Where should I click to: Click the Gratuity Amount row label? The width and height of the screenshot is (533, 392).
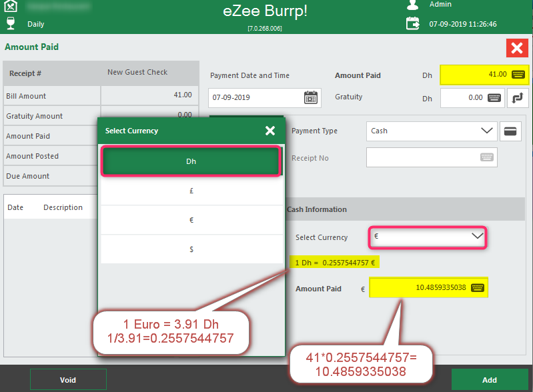tap(34, 116)
